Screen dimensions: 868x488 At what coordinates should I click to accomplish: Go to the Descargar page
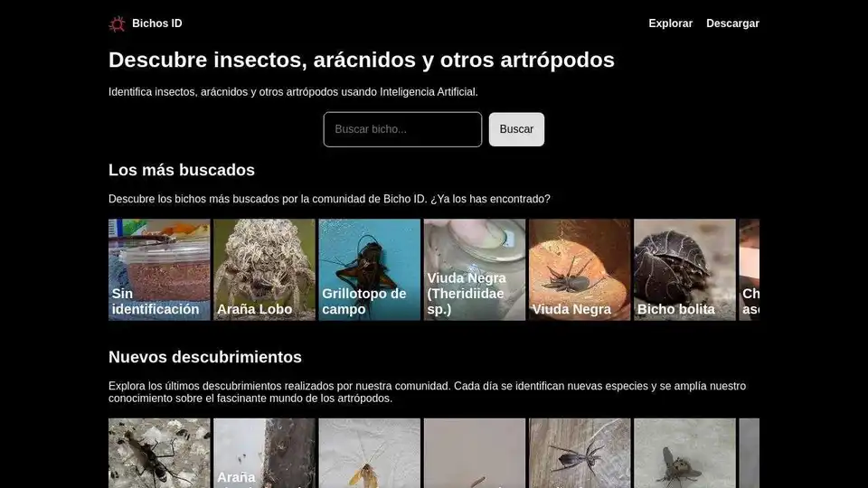point(732,23)
